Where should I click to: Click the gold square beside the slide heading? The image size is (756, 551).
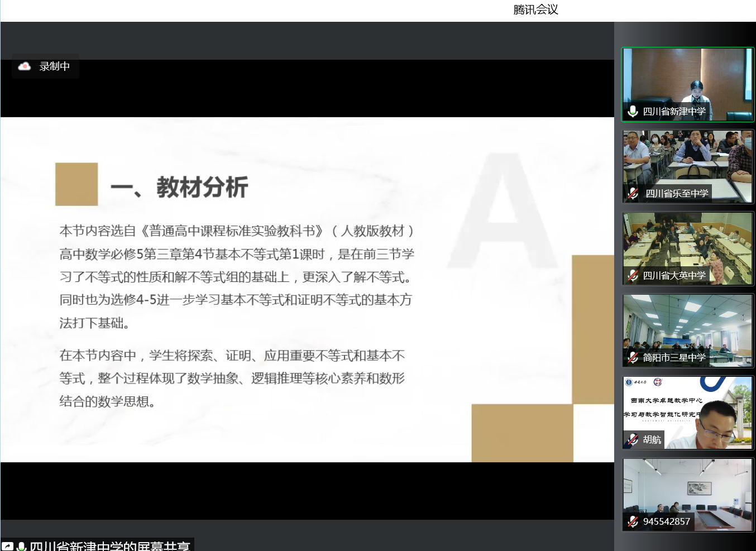point(76,184)
